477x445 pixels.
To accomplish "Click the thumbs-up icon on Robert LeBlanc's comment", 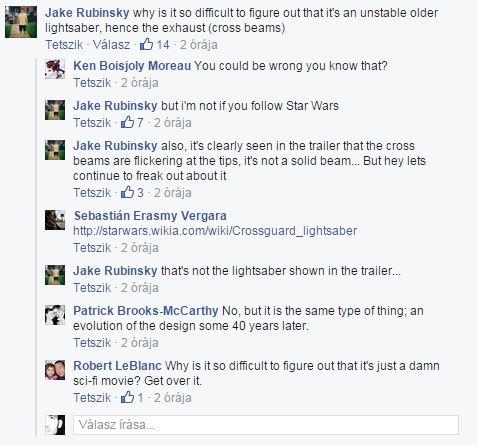I will pos(127,397).
